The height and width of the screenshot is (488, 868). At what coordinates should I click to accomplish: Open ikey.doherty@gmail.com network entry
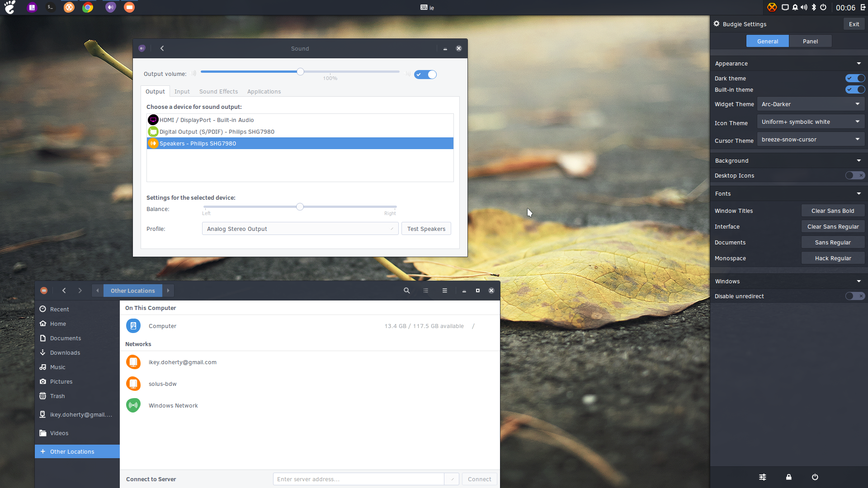[x=310, y=362]
